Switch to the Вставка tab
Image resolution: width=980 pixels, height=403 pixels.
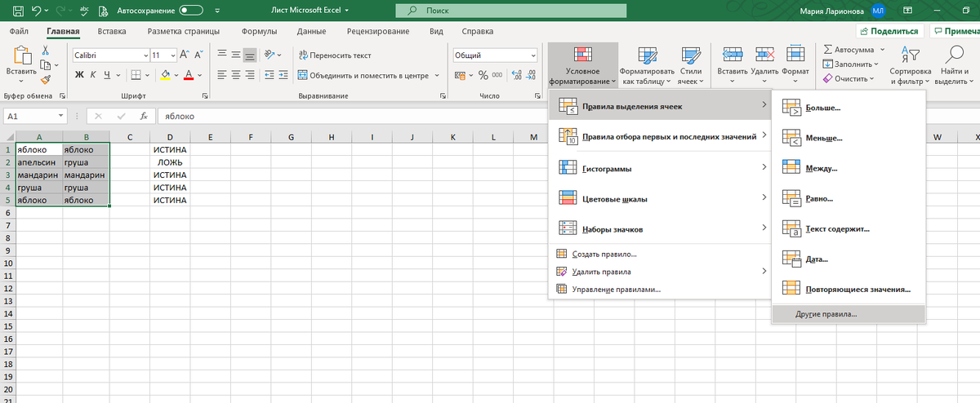click(111, 31)
